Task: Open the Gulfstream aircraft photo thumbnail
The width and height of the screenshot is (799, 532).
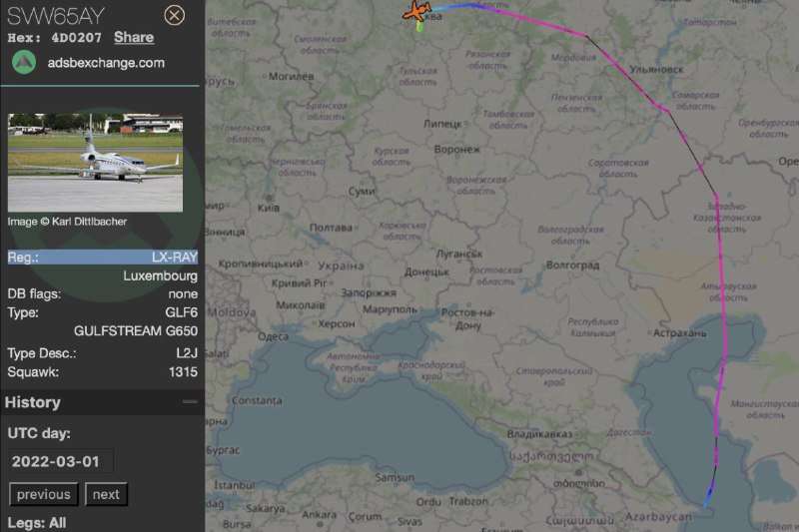Action: [x=95, y=163]
